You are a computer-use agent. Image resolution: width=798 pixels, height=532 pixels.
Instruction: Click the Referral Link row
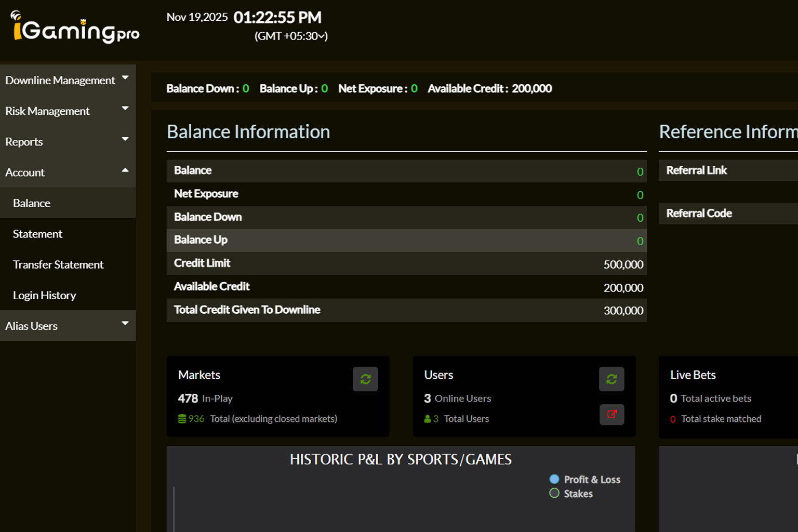point(727,170)
